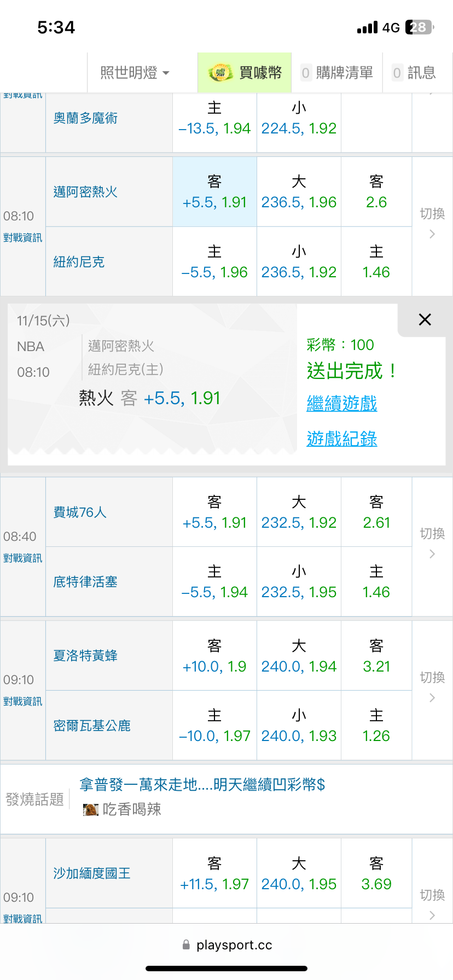This screenshot has height=980, width=453.
Task: Select 紐約尼克 home spread -5.5, 1.96
Action: pos(214,262)
